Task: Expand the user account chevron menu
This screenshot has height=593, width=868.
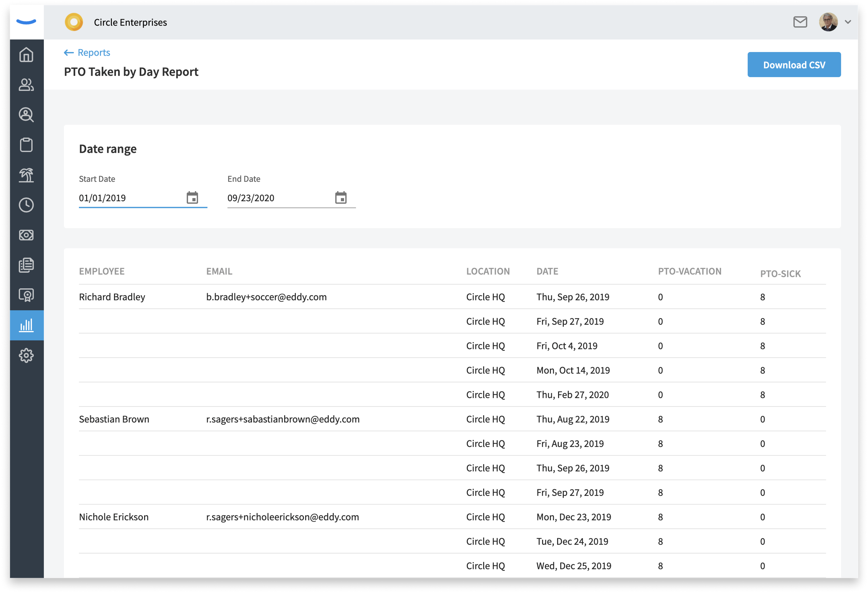Action: click(848, 22)
